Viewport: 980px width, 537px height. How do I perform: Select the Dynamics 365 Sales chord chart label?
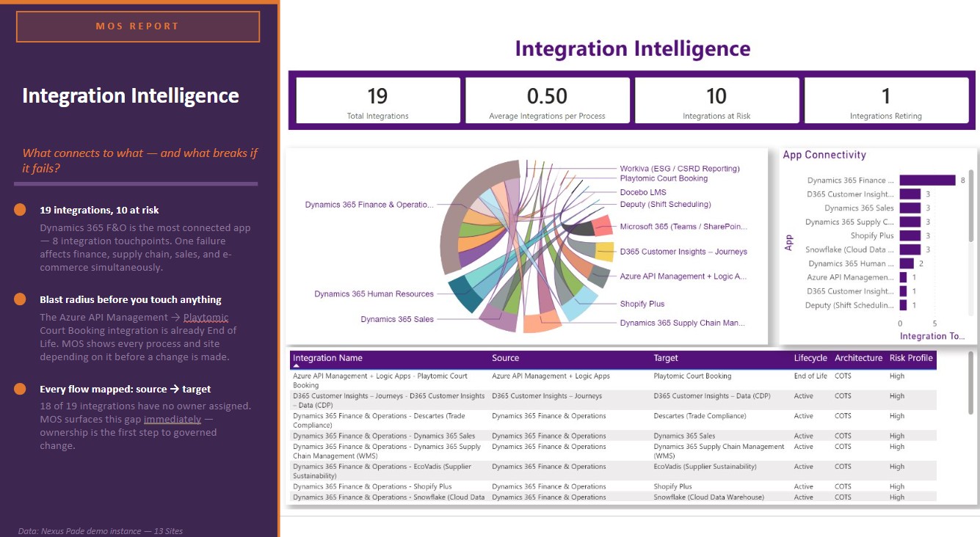point(397,320)
